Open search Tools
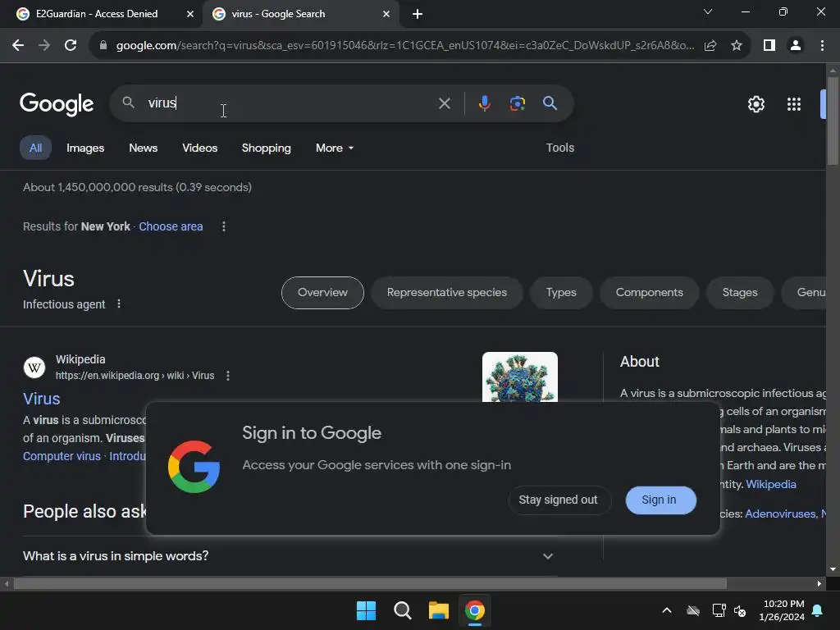 point(559,148)
